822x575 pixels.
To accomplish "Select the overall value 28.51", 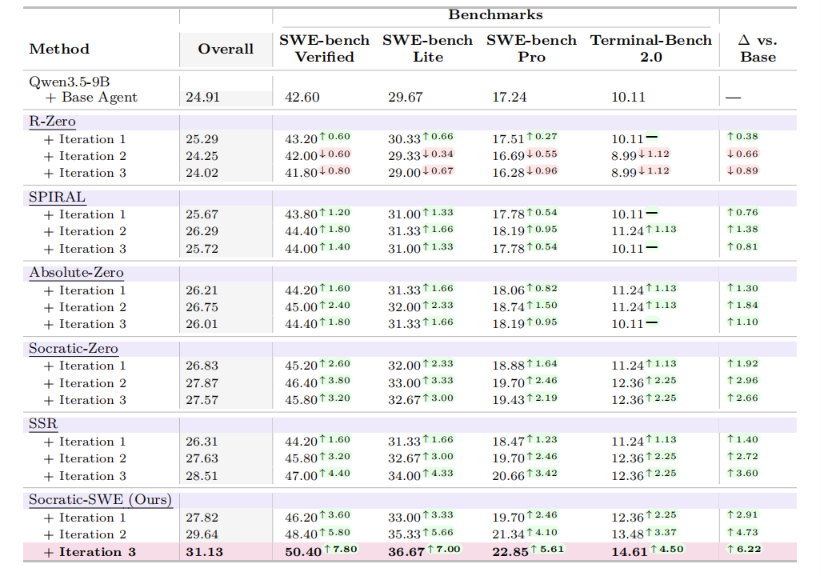I will [202, 476].
